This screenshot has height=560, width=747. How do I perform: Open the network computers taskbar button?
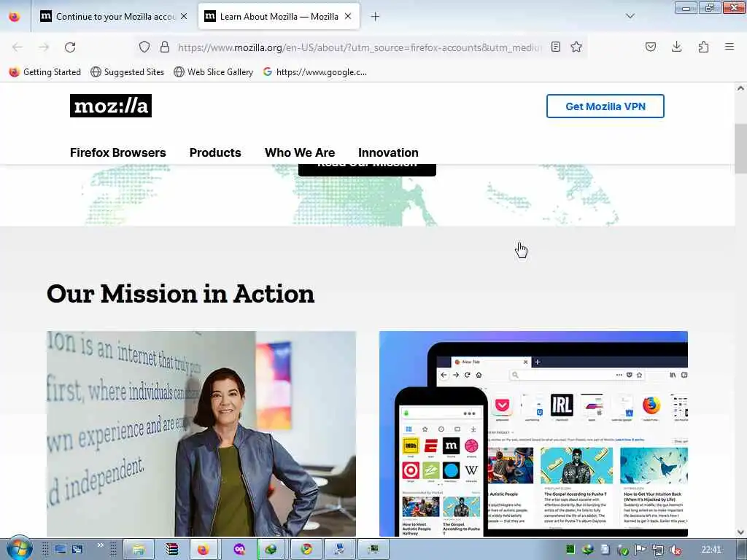[x=339, y=550]
